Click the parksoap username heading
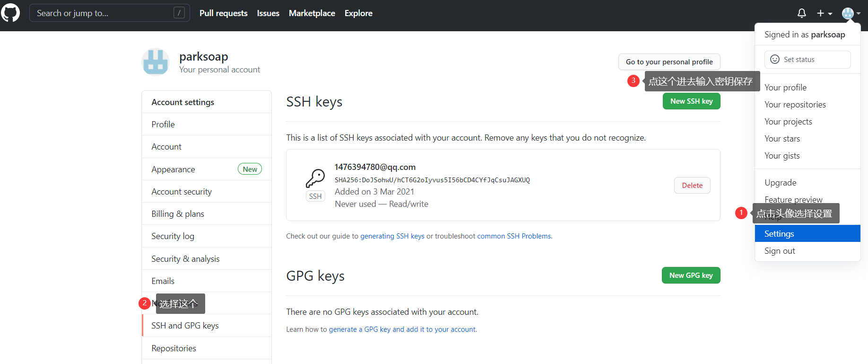Image resolution: width=868 pixels, height=364 pixels. (x=203, y=57)
